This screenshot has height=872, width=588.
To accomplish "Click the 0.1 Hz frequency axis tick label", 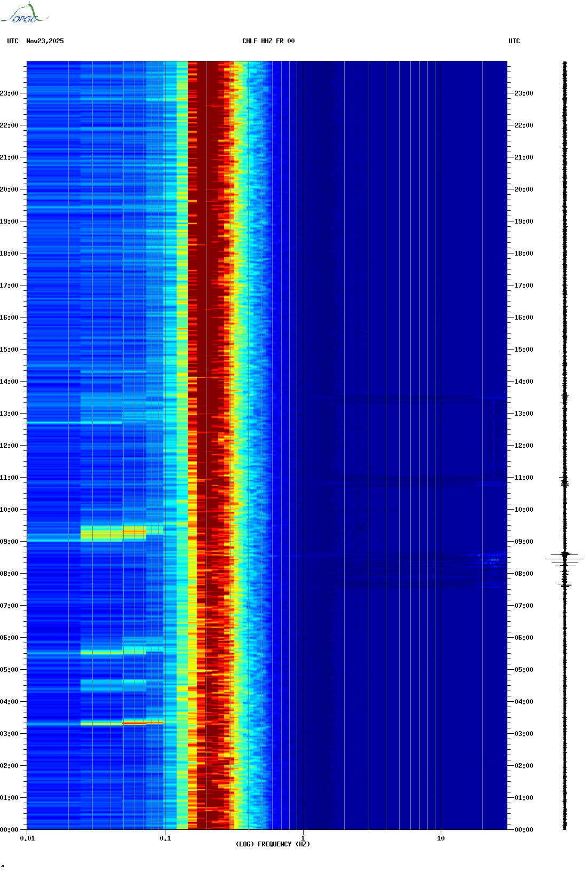I will coord(165,838).
